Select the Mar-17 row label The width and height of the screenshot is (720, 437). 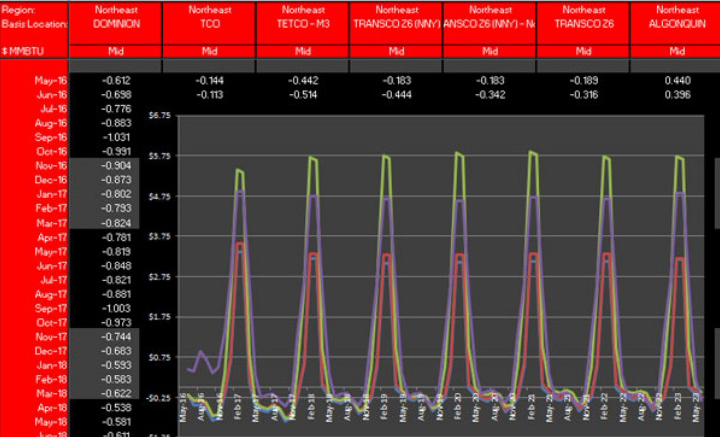pos(51,224)
